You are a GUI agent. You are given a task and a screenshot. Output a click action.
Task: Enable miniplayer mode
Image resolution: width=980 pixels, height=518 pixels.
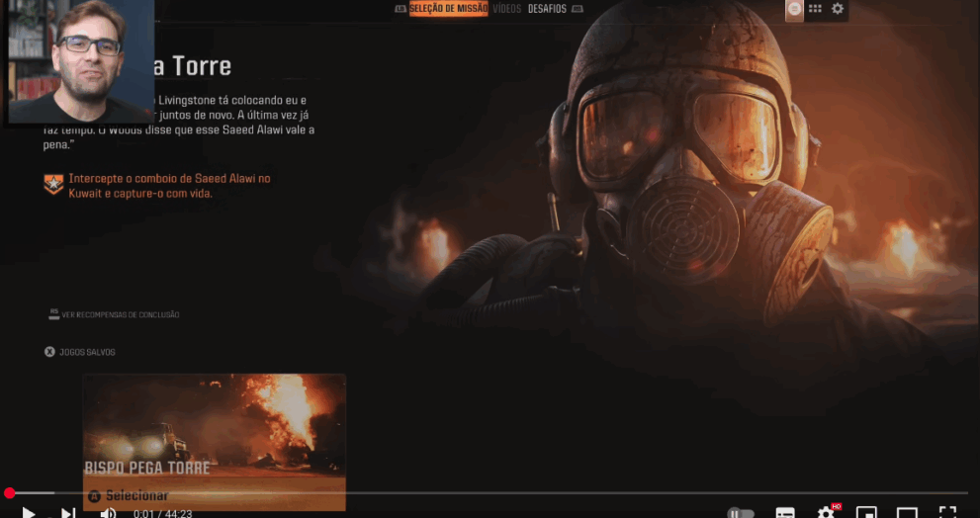pyautogui.click(x=866, y=513)
